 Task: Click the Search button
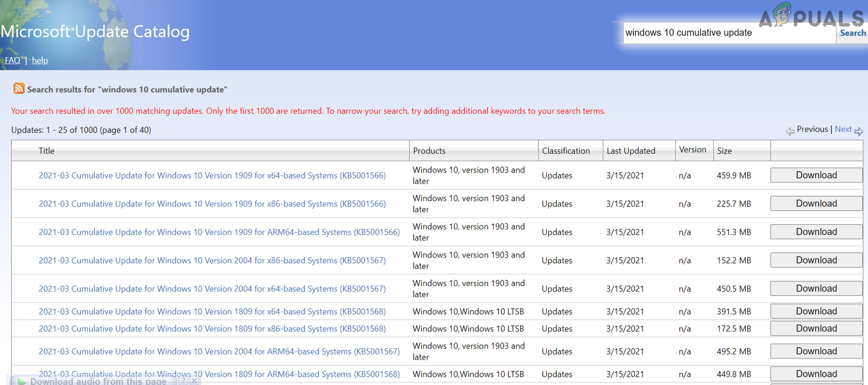pyautogui.click(x=852, y=33)
